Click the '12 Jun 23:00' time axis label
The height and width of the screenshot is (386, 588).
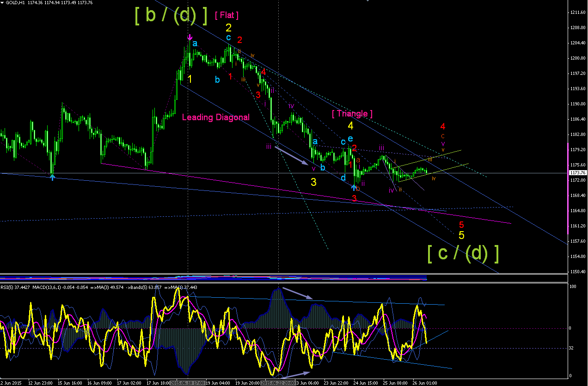[x=40, y=383]
